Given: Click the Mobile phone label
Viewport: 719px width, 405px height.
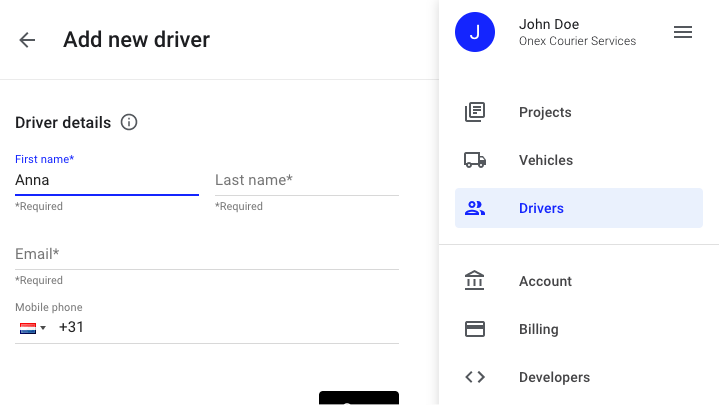Looking at the screenshot, I should click(49, 307).
